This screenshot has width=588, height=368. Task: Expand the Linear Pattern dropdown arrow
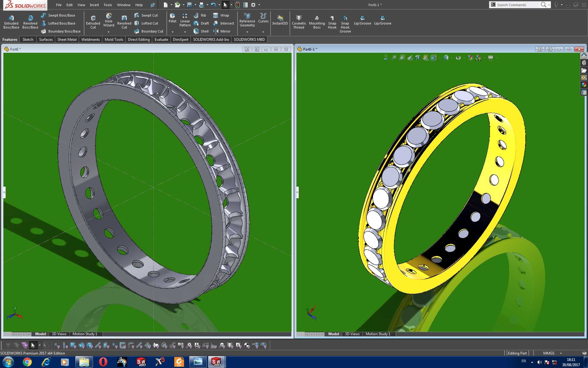pyautogui.click(x=185, y=32)
